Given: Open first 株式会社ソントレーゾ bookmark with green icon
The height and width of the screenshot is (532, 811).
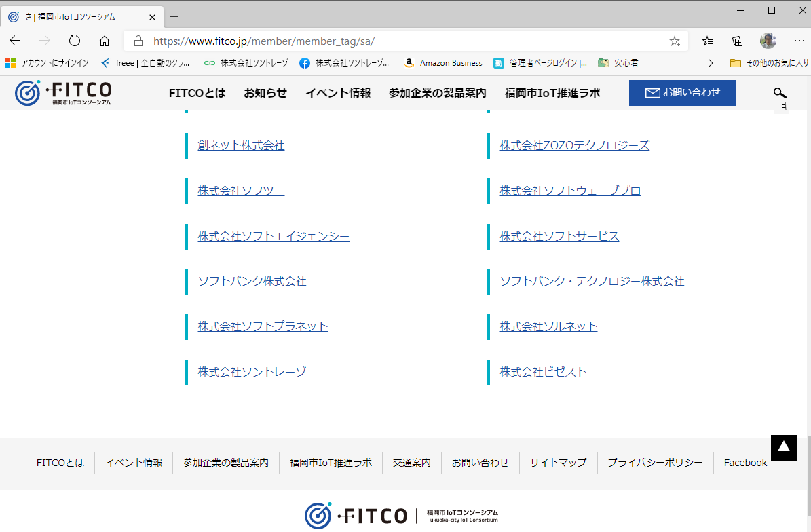Looking at the screenshot, I should (x=246, y=62).
